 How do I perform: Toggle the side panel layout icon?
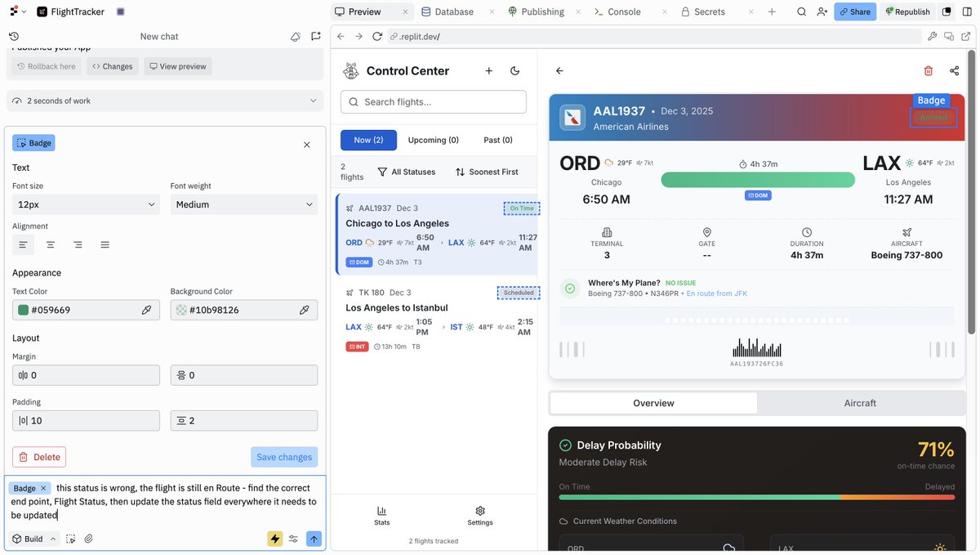tap(966, 11)
